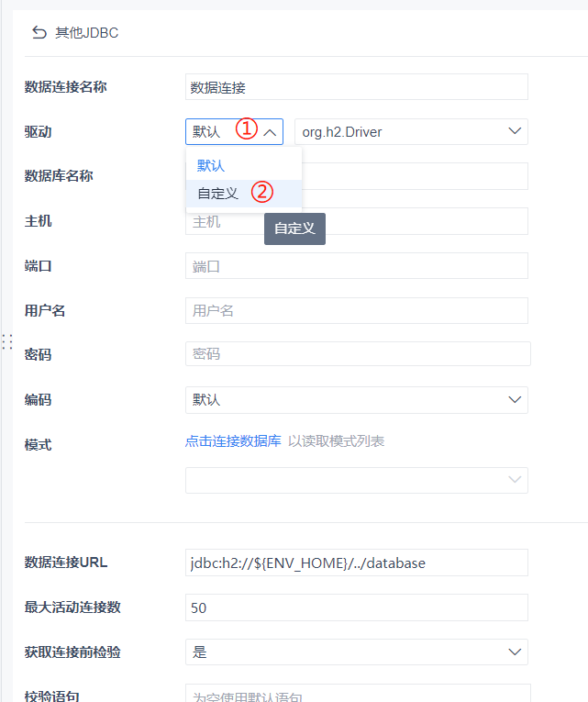Viewport: 588px width, 702px height.
Task: Focus the 用户名 input field
Action: click(x=356, y=311)
